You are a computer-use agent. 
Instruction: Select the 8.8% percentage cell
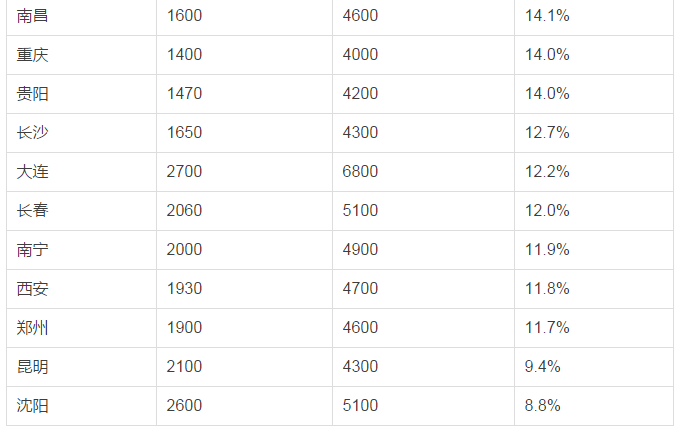pyautogui.click(x=542, y=406)
